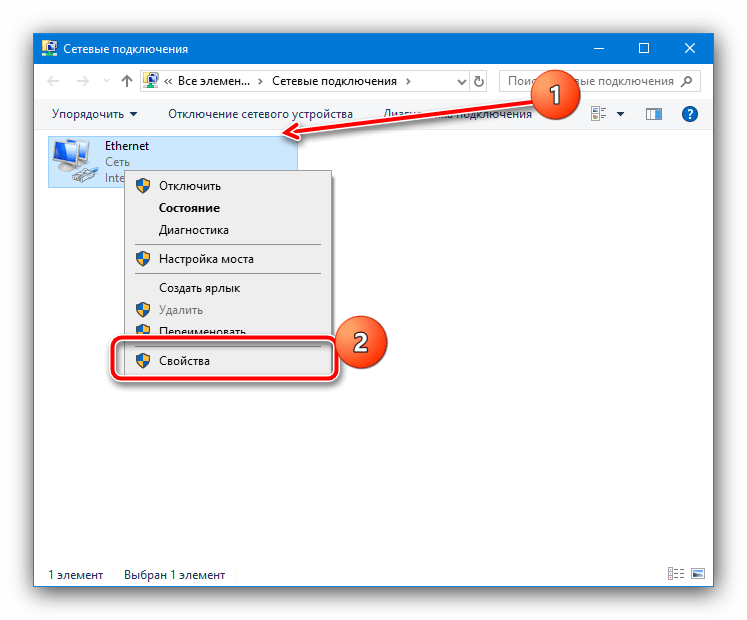747x620 pixels.
Task: Click the address bar network folder icon
Action: tap(151, 81)
